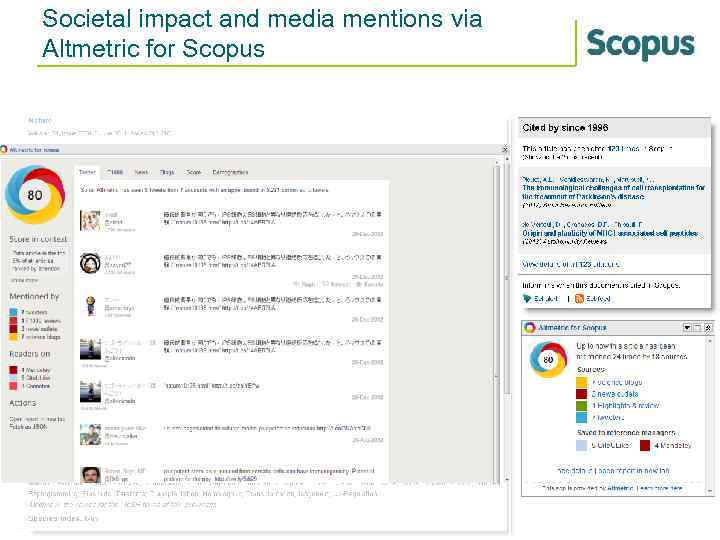The width and height of the screenshot is (720, 540).
Task: Switch to the Demographics tab
Action: tap(230, 172)
